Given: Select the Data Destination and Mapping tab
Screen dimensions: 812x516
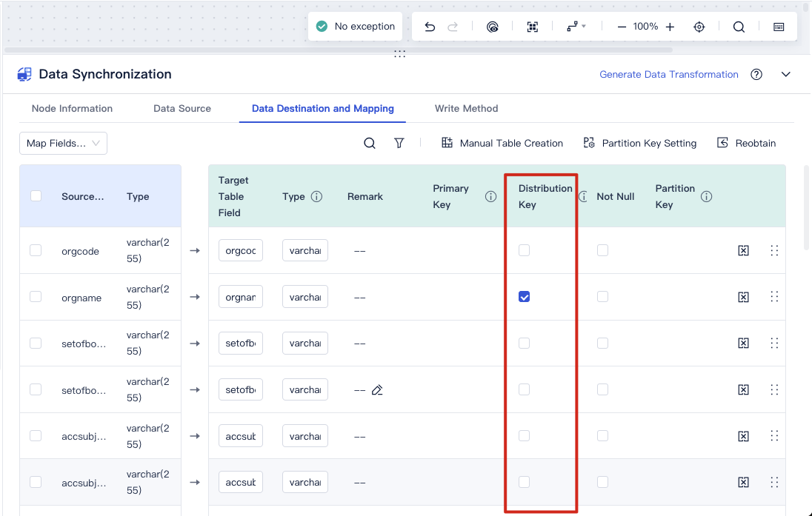Looking at the screenshot, I should coord(322,109).
